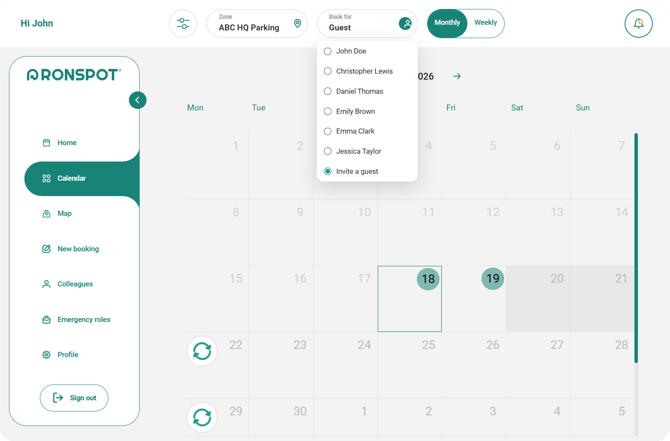
Task: Open New booking in the sidebar
Action: 71,249
